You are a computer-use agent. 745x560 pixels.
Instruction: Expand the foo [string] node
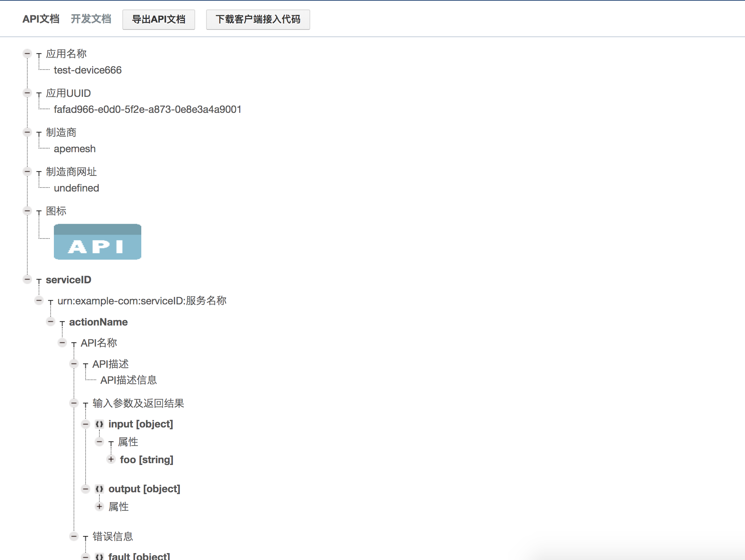[x=111, y=459]
